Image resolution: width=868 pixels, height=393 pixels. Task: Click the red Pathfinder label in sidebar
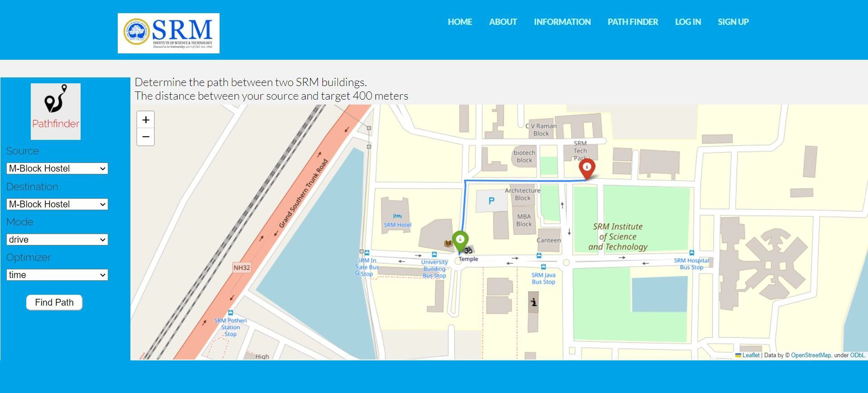point(56,124)
